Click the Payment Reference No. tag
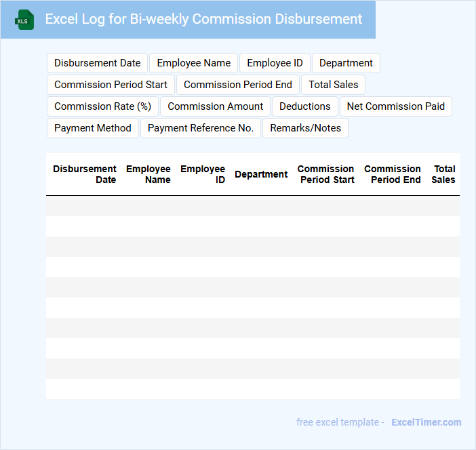Screen dimensions: 476x450 coord(200,128)
